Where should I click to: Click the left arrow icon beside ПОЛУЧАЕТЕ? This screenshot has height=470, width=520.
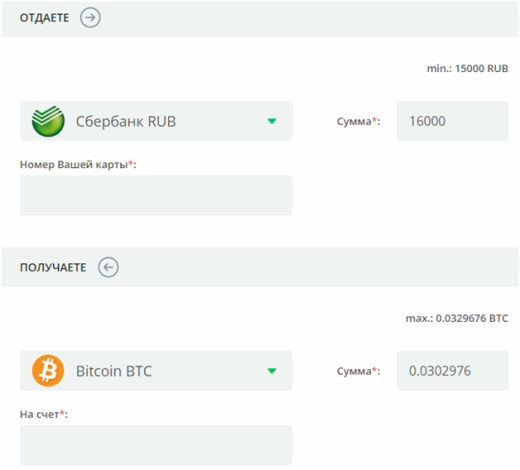pos(108,267)
